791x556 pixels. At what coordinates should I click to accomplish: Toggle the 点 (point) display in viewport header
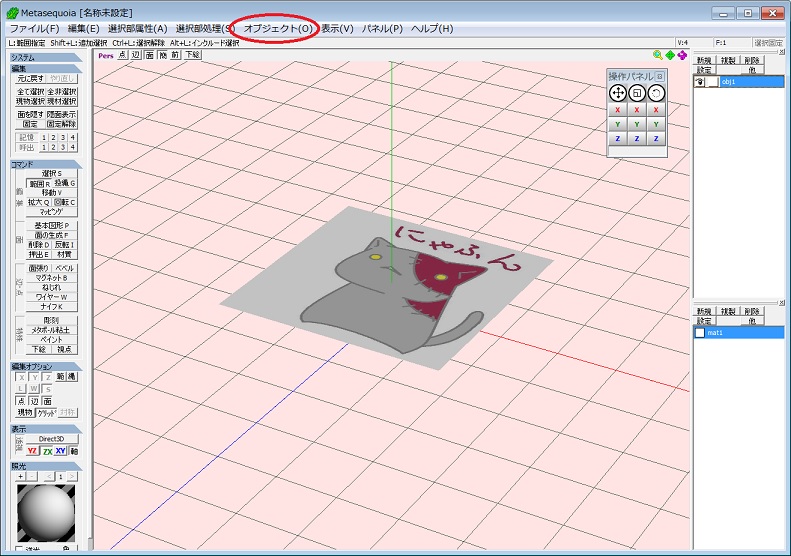click(123, 56)
